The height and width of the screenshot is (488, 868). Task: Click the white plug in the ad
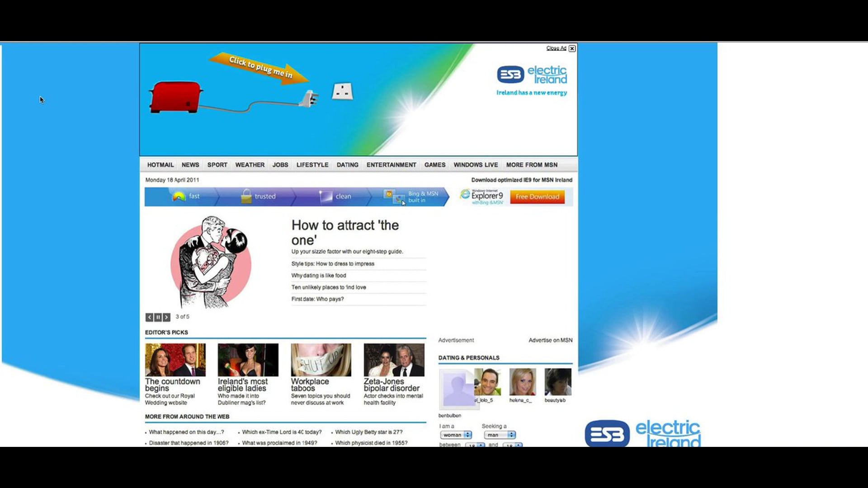tap(309, 98)
